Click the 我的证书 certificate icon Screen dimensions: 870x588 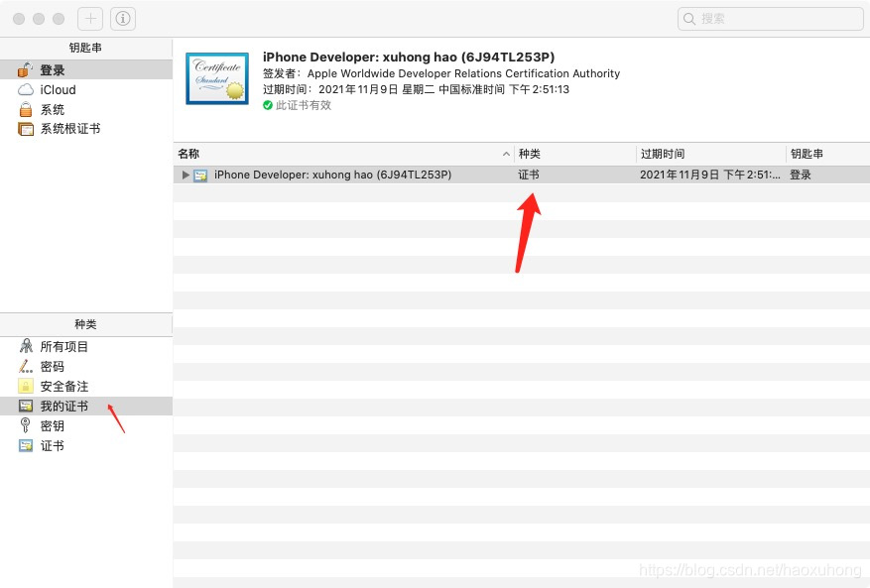(x=26, y=407)
